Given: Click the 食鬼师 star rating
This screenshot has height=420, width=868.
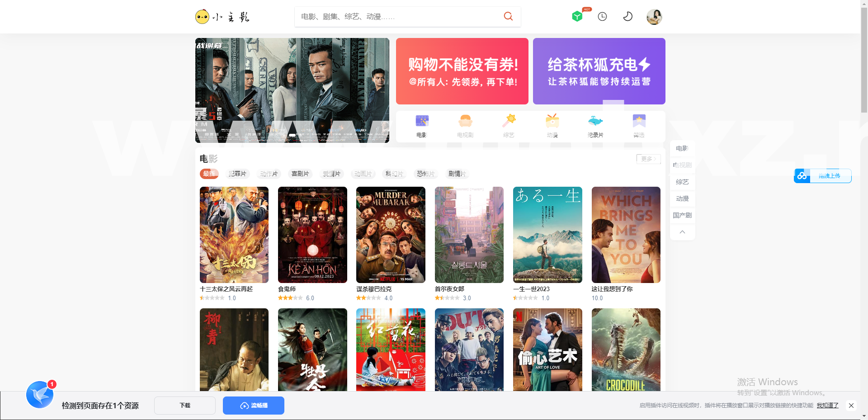Looking at the screenshot, I should [x=290, y=298].
